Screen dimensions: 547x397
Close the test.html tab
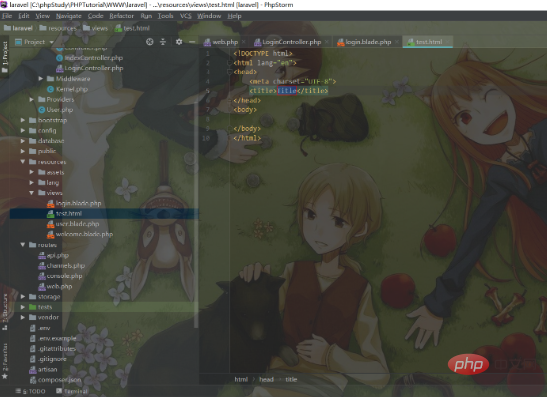448,42
